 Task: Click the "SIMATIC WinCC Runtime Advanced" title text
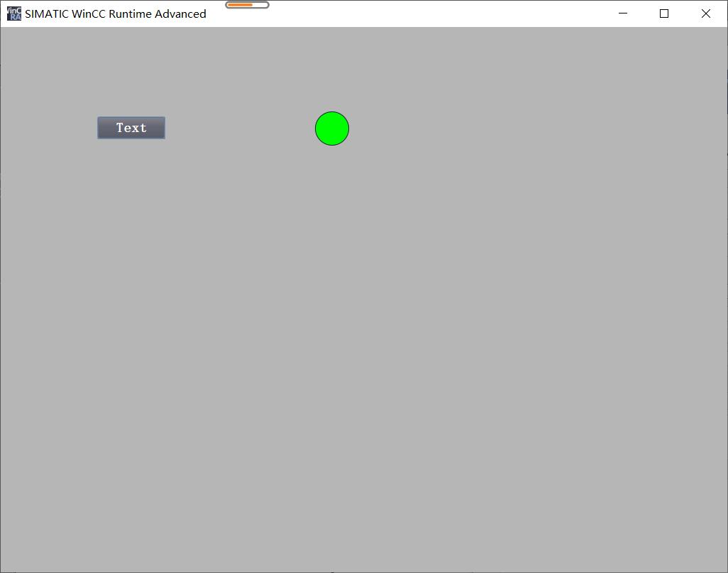click(116, 14)
